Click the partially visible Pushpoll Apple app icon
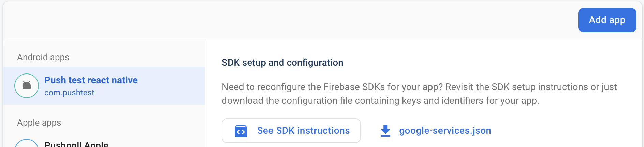 tap(27, 143)
